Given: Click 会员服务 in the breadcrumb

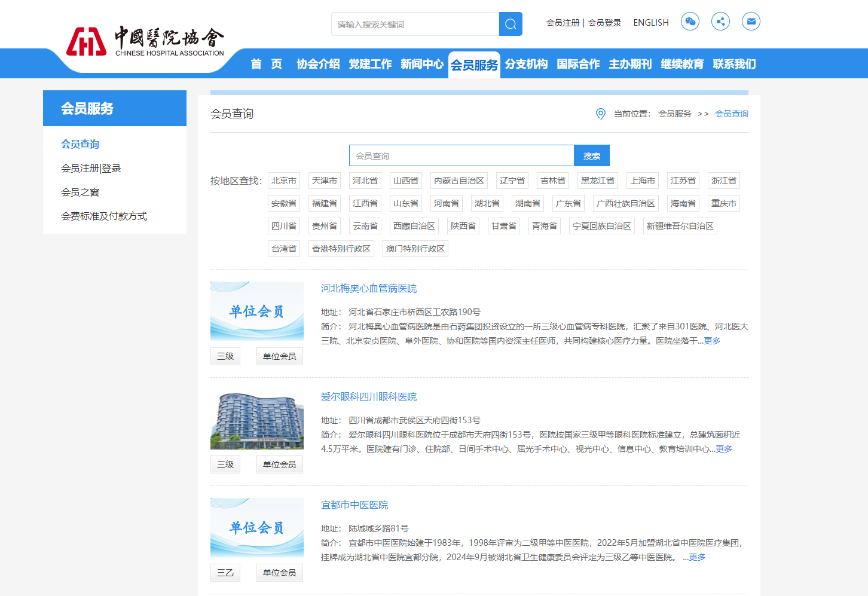Looking at the screenshot, I should (x=675, y=114).
